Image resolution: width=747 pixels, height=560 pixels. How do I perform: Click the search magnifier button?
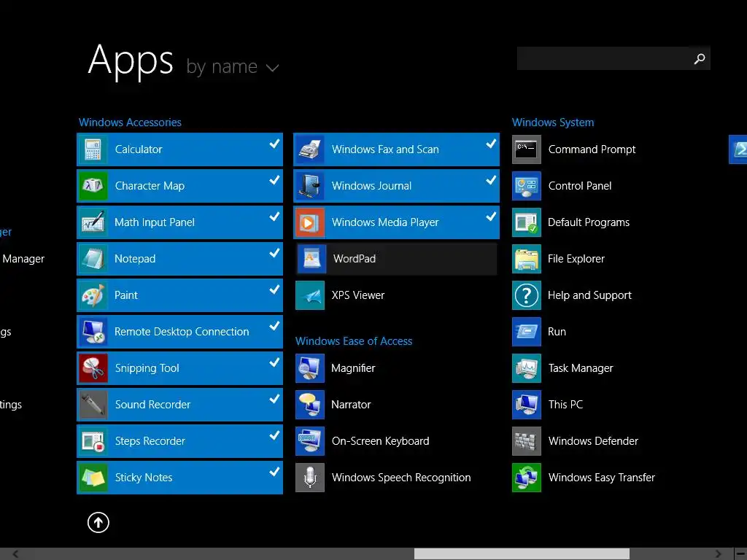pyautogui.click(x=700, y=58)
